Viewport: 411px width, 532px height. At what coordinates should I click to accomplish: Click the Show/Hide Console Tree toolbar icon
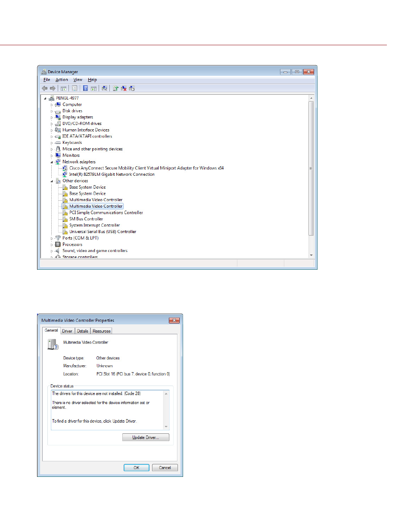coord(64,88)
